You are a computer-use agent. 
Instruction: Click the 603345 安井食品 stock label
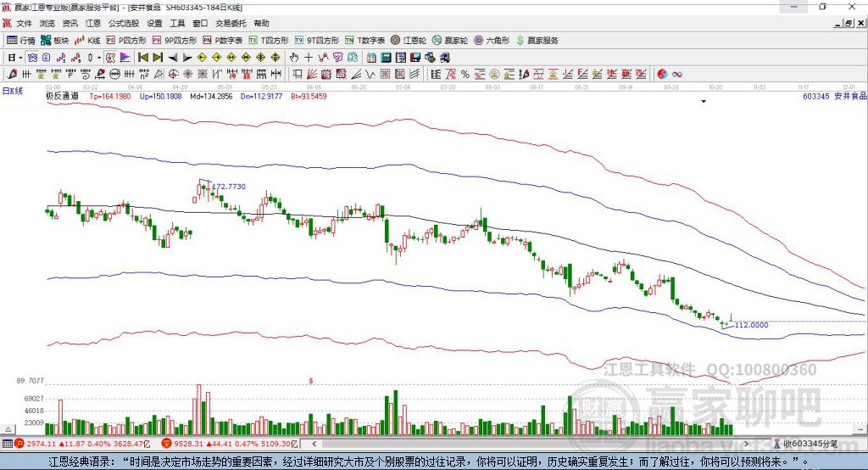[834, 97]
